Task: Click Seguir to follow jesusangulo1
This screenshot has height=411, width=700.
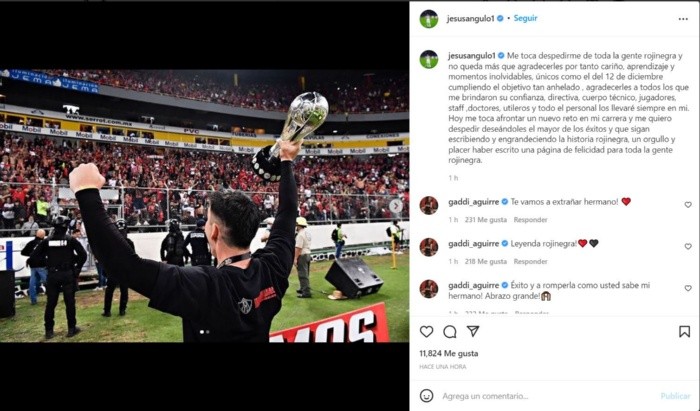Action: coord(525,18)
